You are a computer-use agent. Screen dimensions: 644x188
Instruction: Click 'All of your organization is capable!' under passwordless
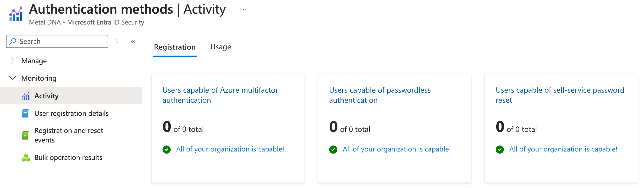397,149
